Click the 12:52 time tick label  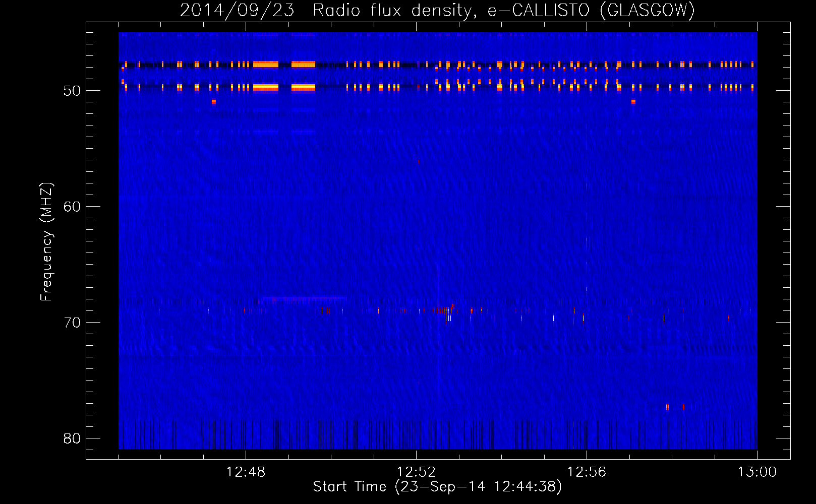coord(416,472)
